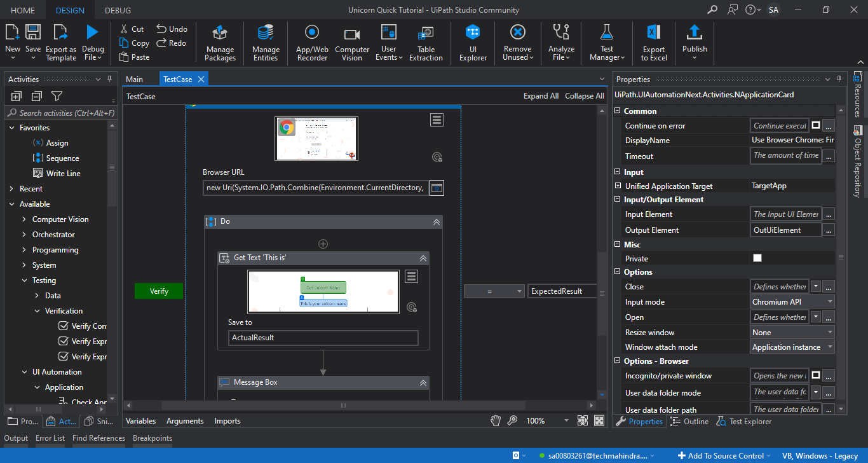This screenshot has height=463, width=868.
Task: Click the Remove Unused icon
Action: (x=517, y=43)
